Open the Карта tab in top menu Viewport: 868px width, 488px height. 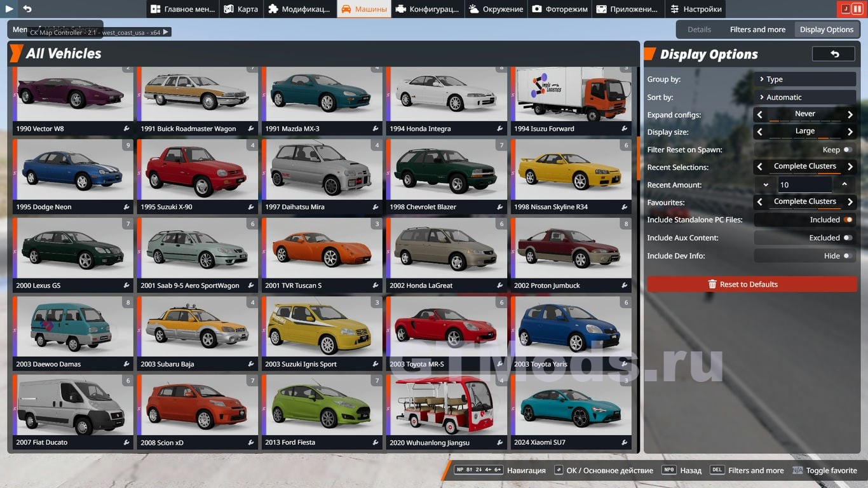click(241, 9)
